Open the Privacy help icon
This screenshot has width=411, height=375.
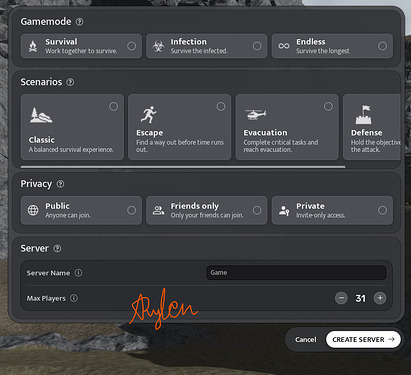(x=60, y=184)
